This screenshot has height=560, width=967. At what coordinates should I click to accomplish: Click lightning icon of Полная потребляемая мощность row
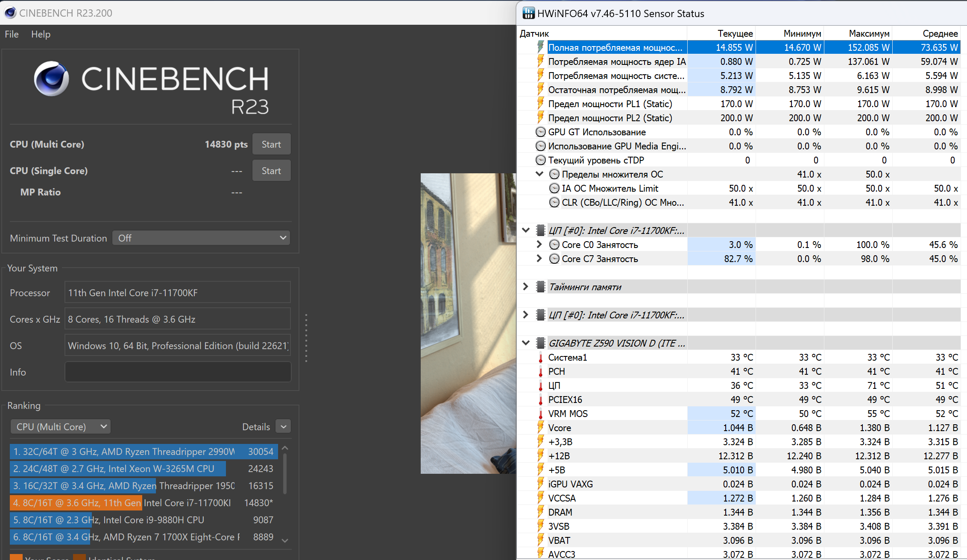pyautogui.click(x=540, y=47)
